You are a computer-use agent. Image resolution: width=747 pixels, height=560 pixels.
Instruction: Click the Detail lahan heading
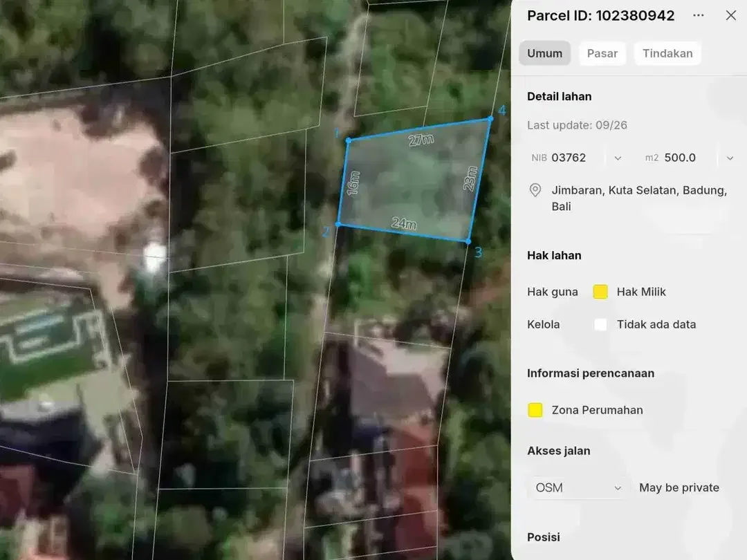tap(560, 97)
